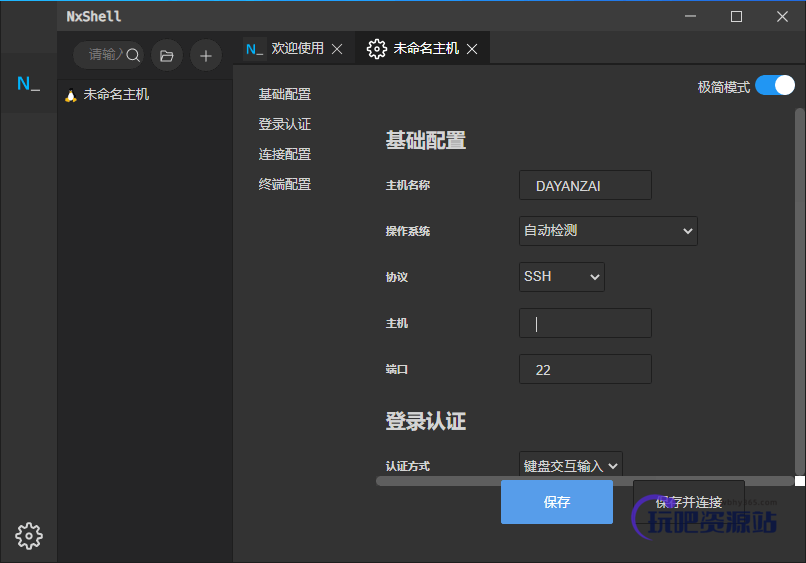The image size is (806, 563).
Task: Switch to 欢迎使用 tab
Action: click(x=297, y=48)
